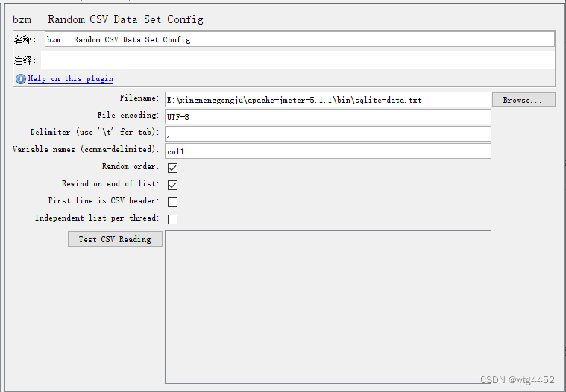
Task: Click the 'First line is CSV header:' label
Action: pos(104,200)
